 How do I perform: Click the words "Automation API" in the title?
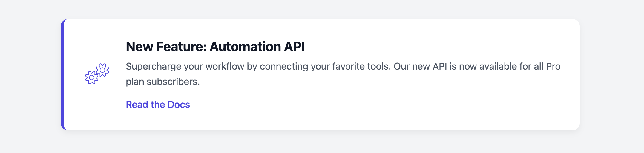pos(257,47)
